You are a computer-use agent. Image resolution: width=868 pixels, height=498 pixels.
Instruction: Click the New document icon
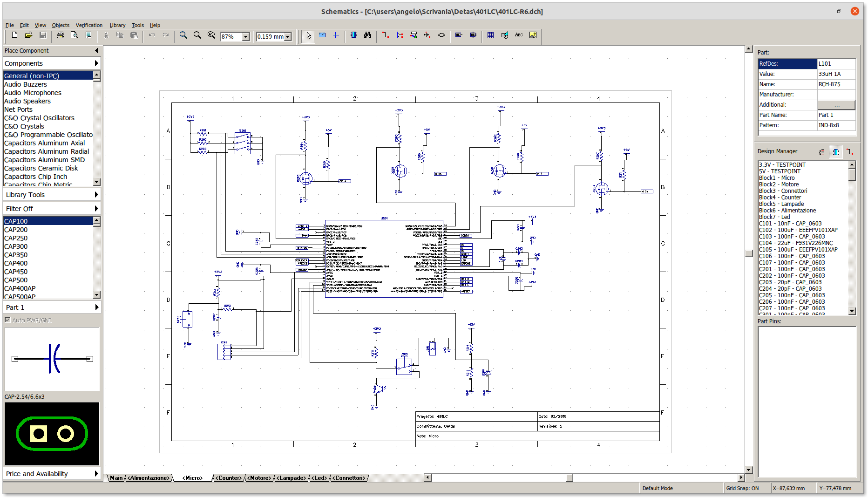[14, 35]
